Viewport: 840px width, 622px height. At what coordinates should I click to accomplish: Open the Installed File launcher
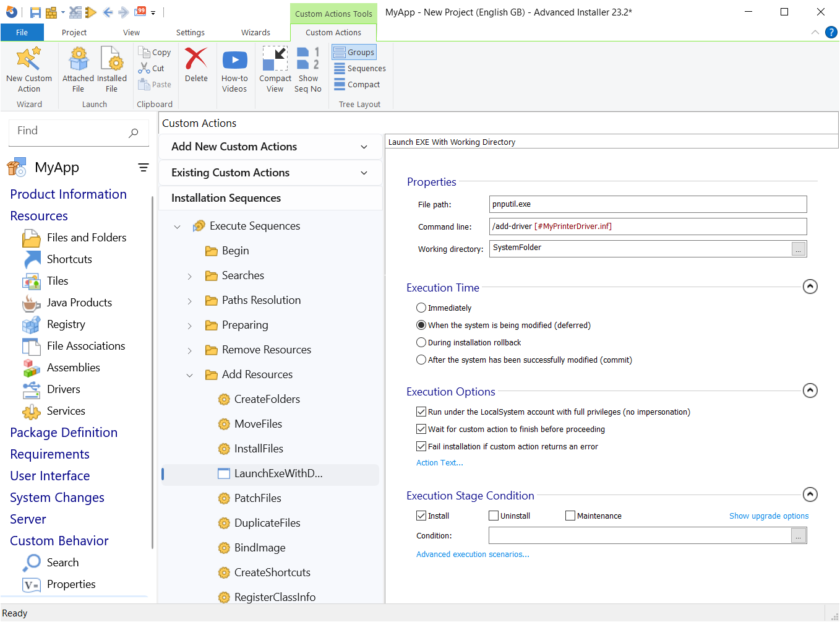(x=111, y=69)
